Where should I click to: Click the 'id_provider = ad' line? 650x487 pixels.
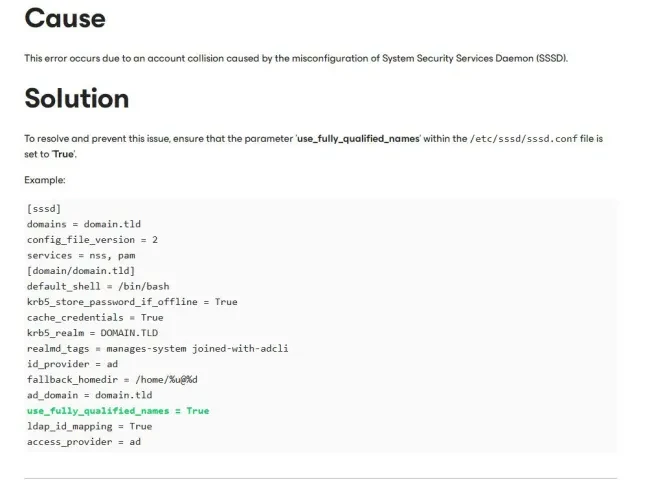tap(72, 363)
